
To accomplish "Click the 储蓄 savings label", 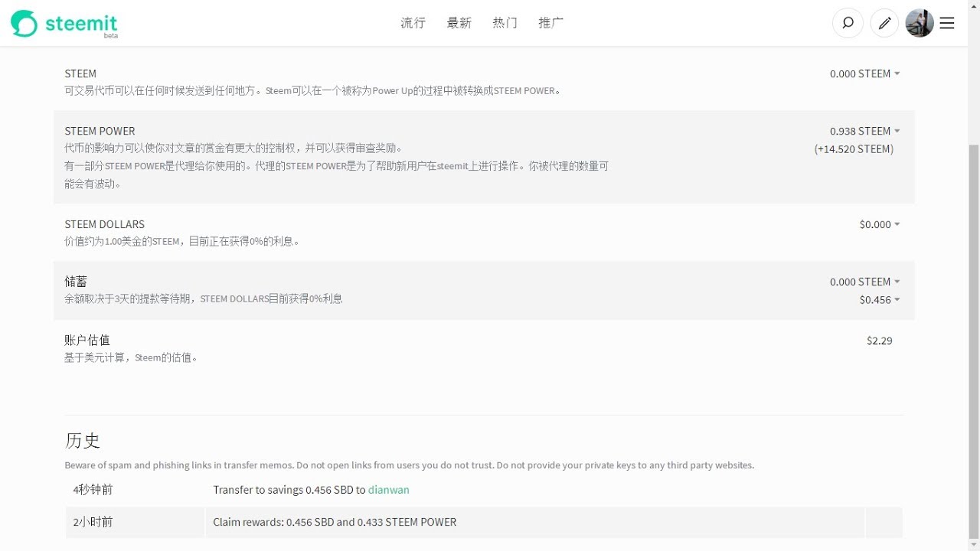I will (76, 282).
